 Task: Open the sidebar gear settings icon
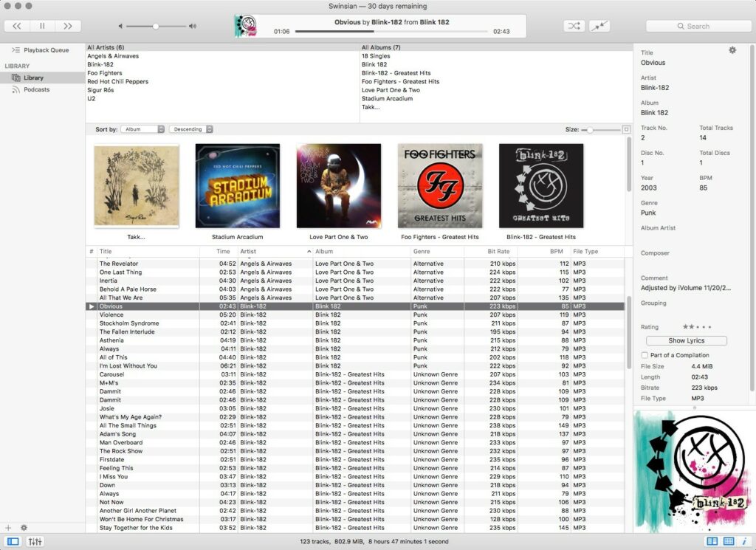pos(24,528)
